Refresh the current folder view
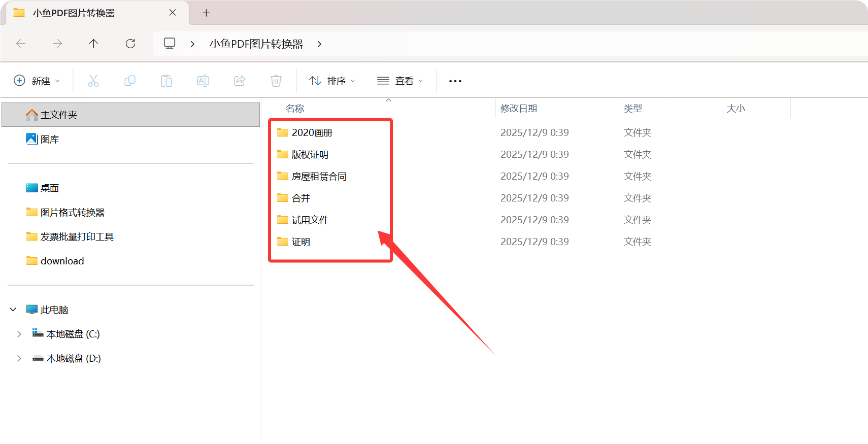Screen dimensions: 868x444 pos(130,44)
